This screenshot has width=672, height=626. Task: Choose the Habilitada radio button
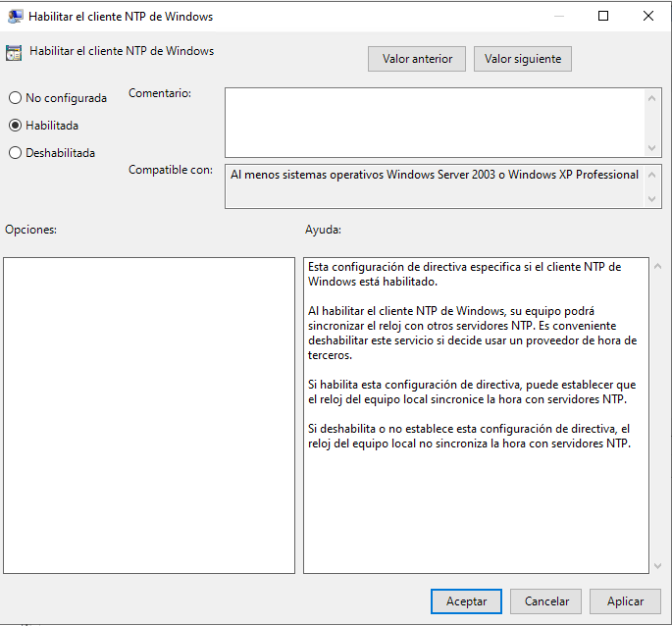pos(15,126)
